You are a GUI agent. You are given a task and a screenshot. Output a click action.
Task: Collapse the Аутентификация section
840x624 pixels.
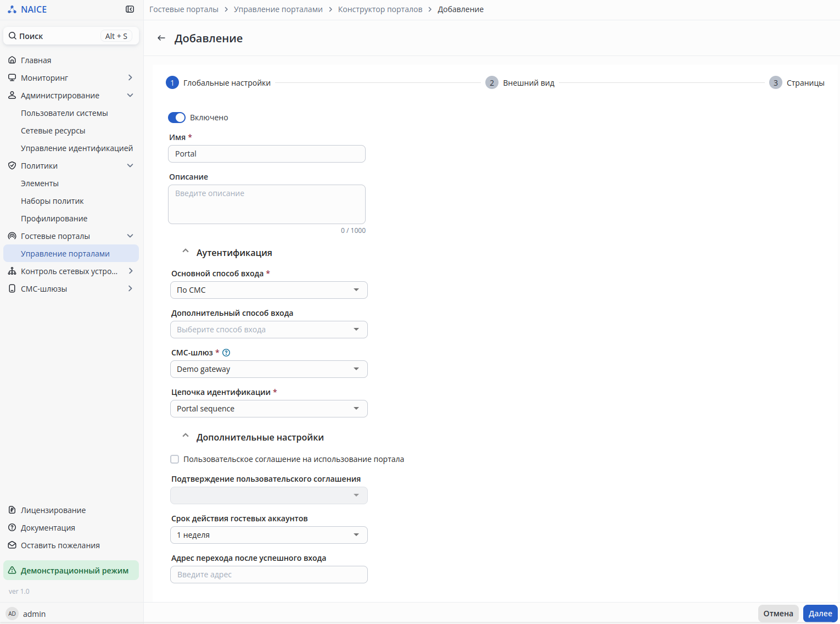point(186,252)
